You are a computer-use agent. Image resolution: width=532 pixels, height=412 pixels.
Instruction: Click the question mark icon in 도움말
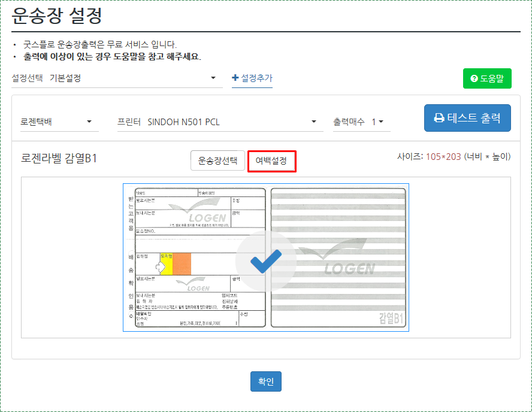pyautogui.click(x=474, y=78)
